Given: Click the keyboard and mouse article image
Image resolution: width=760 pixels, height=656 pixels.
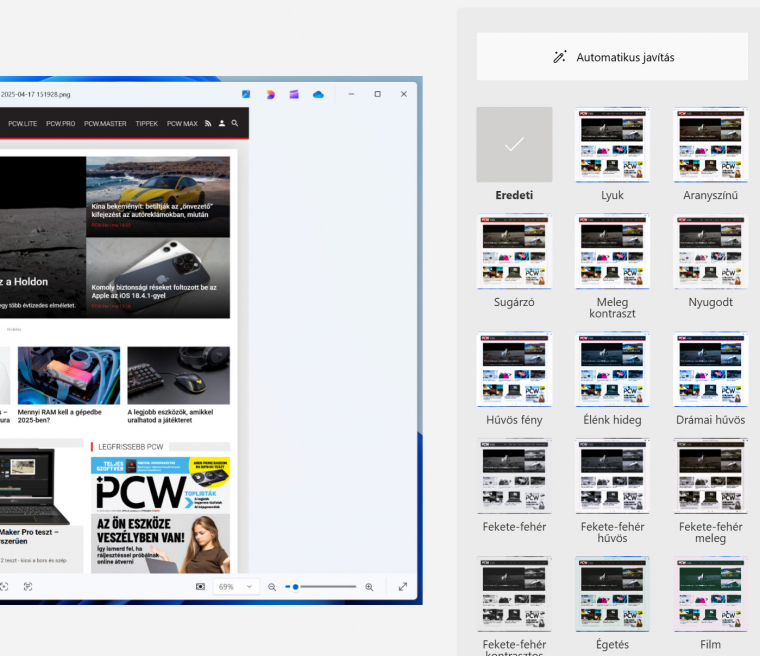Looking at the screenshot, I should click(178, 375).
